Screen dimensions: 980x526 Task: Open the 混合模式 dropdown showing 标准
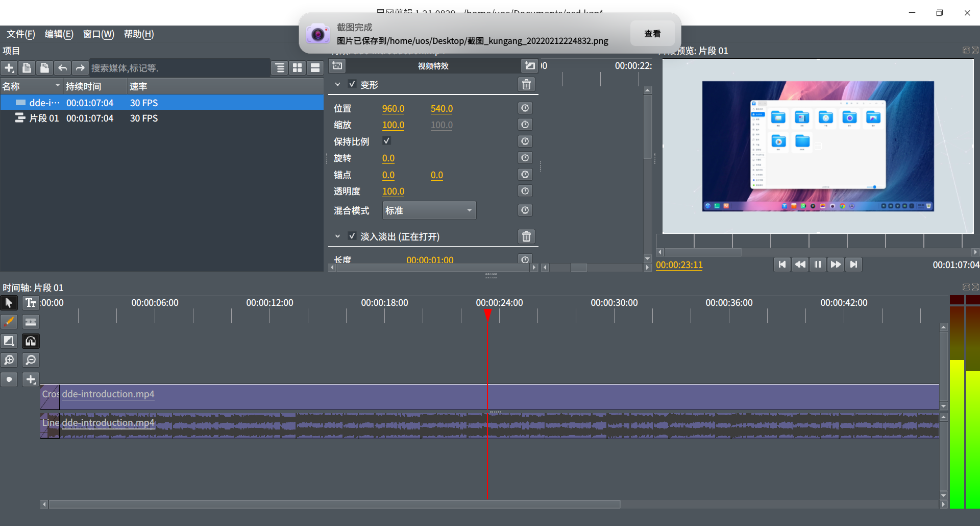tap(429, 210)
